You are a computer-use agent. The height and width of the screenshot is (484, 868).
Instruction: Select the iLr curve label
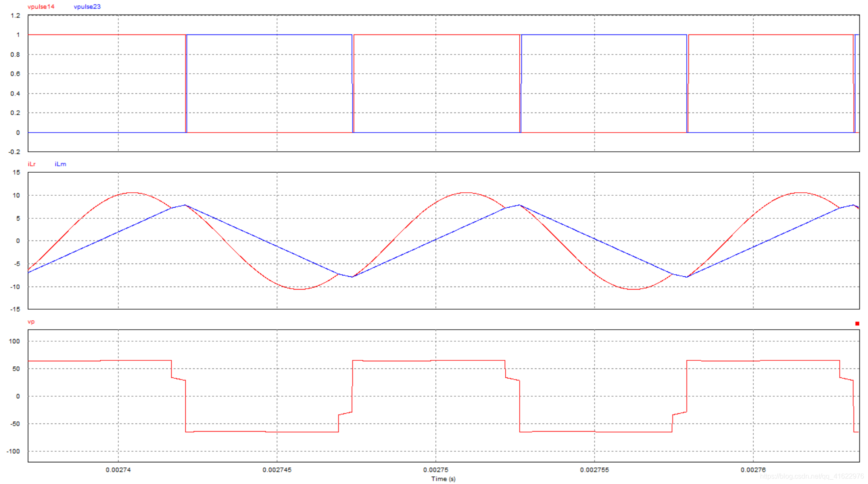click(32, 164)
